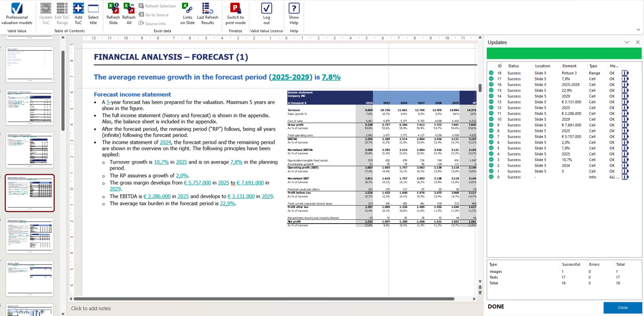Click the Select title tool
This screenshot has height=316, width=644.
93,14
